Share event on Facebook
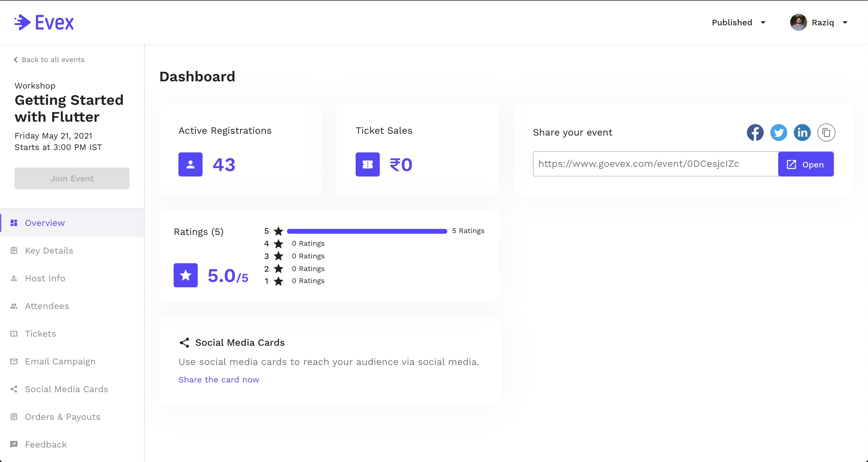The width and height of the screenshot is (868, 462). coord(755,132)
